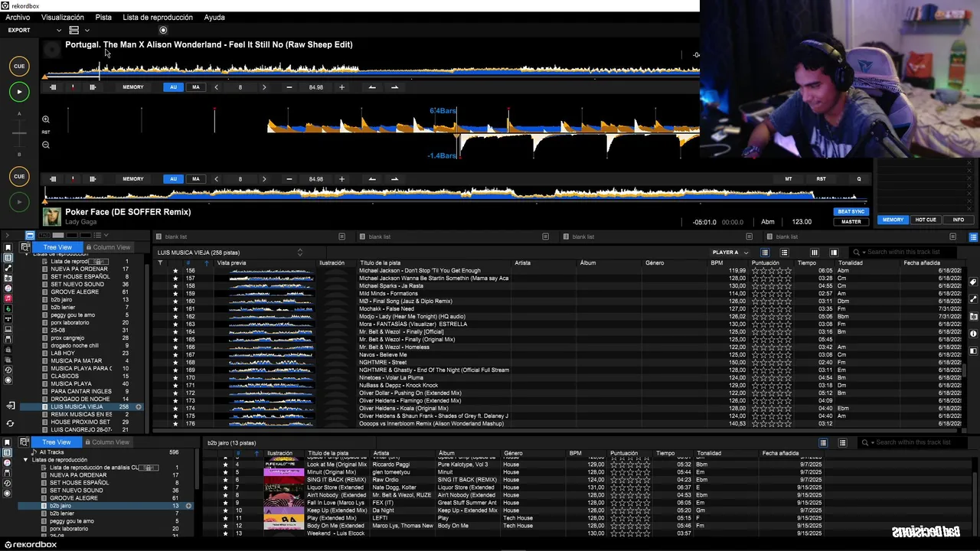
Task: Click upper deck red cue marker icon
Action: (x=73, y=87)
